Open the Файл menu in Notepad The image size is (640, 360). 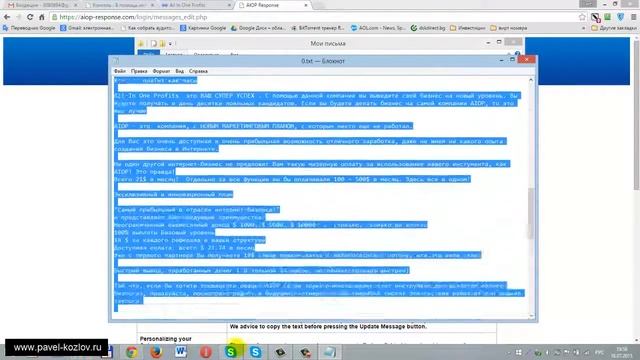120,71
